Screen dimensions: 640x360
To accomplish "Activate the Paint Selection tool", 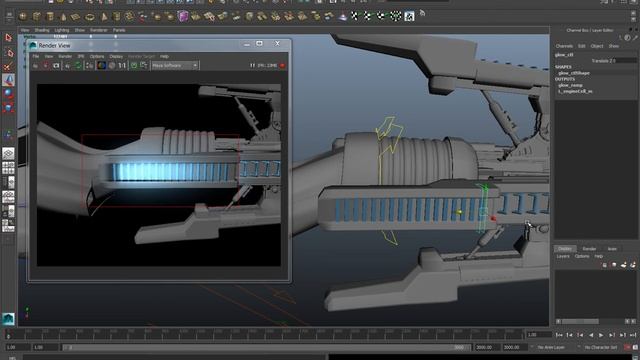I will point(9,66).
